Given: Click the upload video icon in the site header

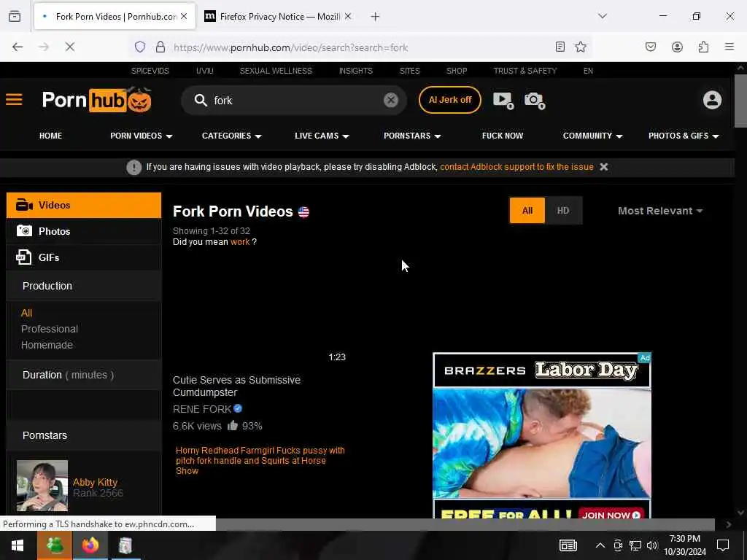Looking at the screenshot, I should (503, 100).
